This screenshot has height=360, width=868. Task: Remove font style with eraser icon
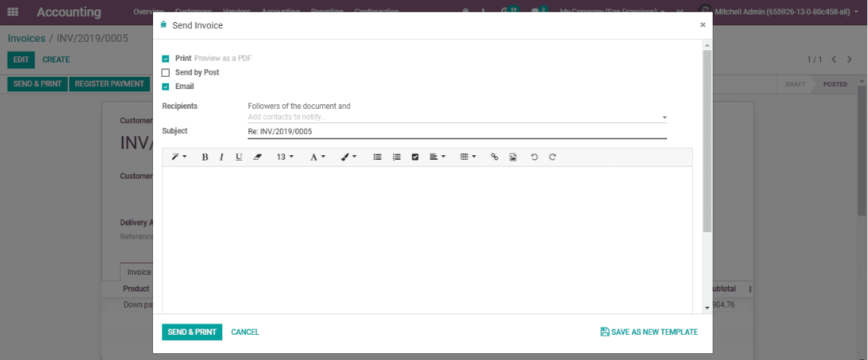257,157
